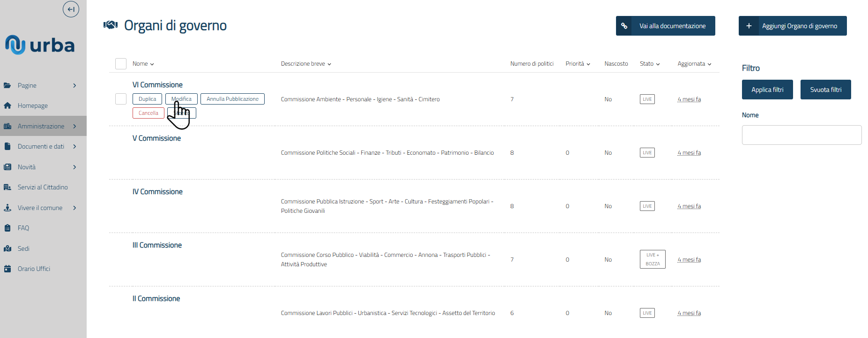Click the Homepage house icon
Viewport: 868px width, 338px height.
tap(7, 105)
